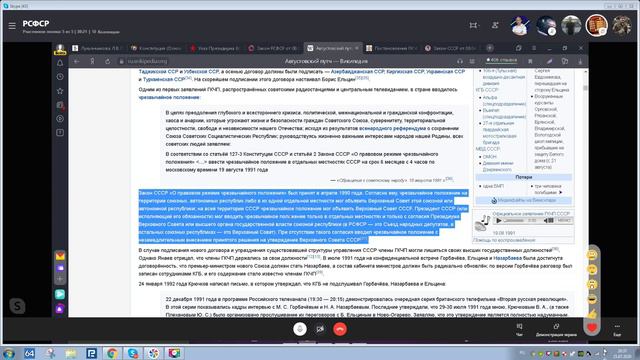Switch to the 'Указ Президиума' browser tab
640x360 pixels.
pyautogui.click(x=216, y=48)
